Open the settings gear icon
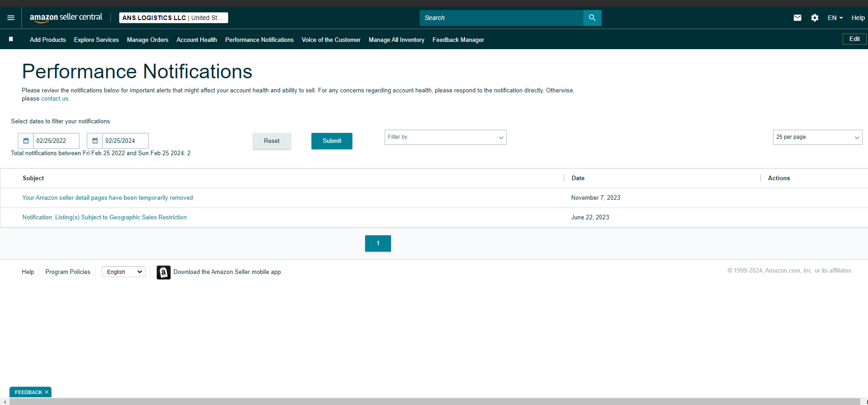Screen dimensions: 868x405 [x=815, y=18]
